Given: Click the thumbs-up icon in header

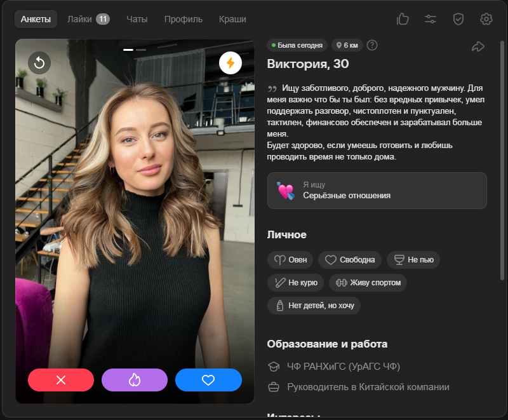Looking at the screenshot, I should [x=403, y=19].
